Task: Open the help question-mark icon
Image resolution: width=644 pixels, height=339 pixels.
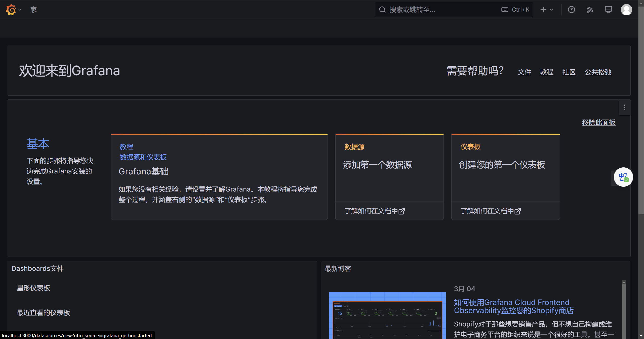Action: [x=571, y=10]
